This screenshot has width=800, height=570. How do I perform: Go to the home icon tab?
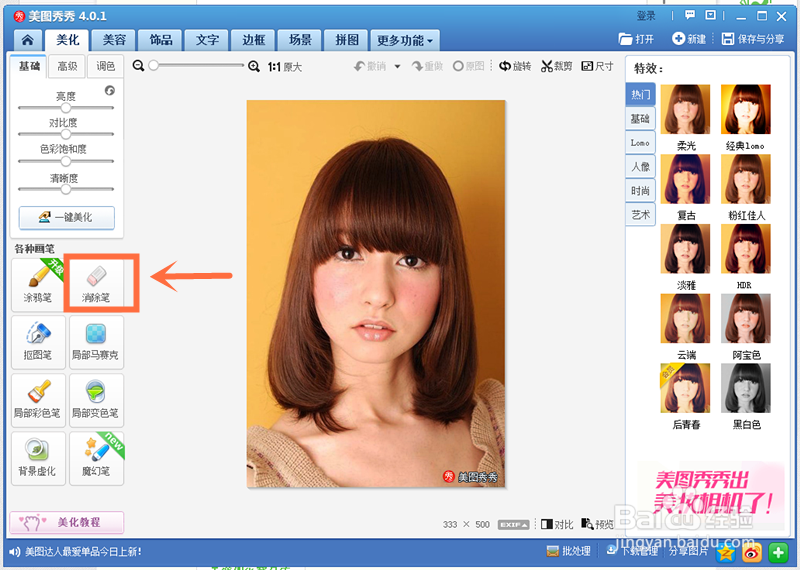point(28,40)
